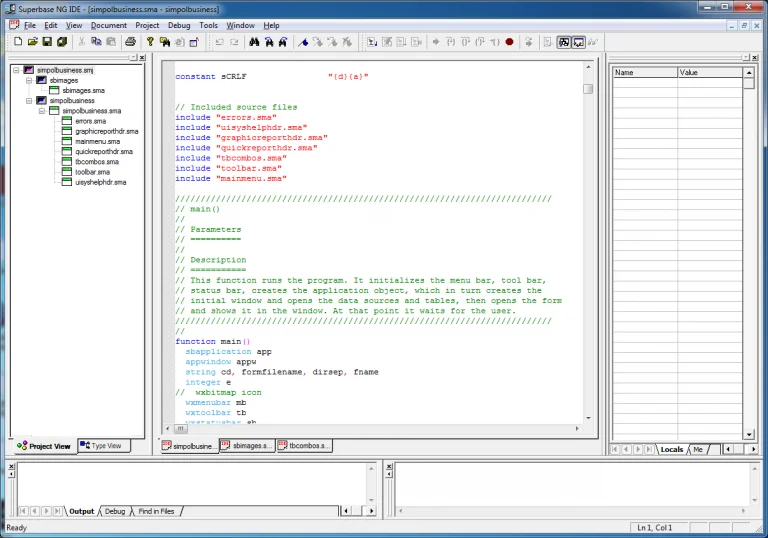Open the Debug menu
The width and height of the screenshot is (768, 538).
click(x=179, y=25)
